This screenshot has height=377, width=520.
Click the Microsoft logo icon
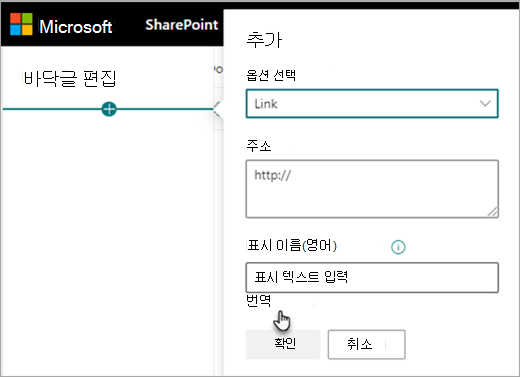pos(21,24)
